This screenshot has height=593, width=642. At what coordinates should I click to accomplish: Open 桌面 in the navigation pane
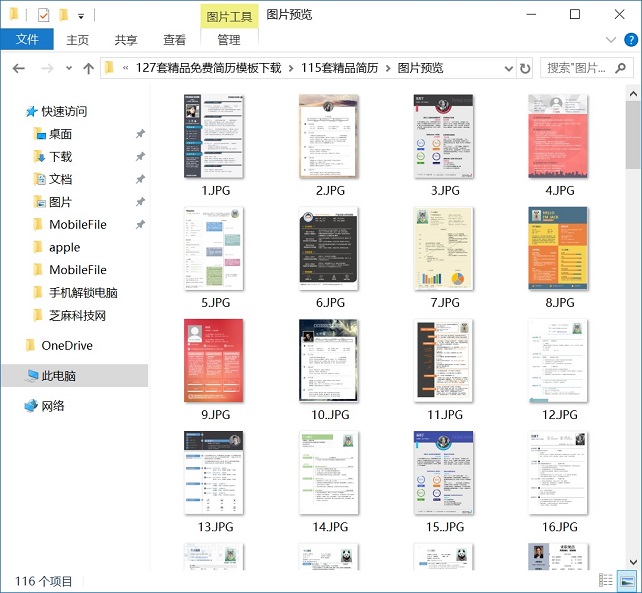click(60, 134)
